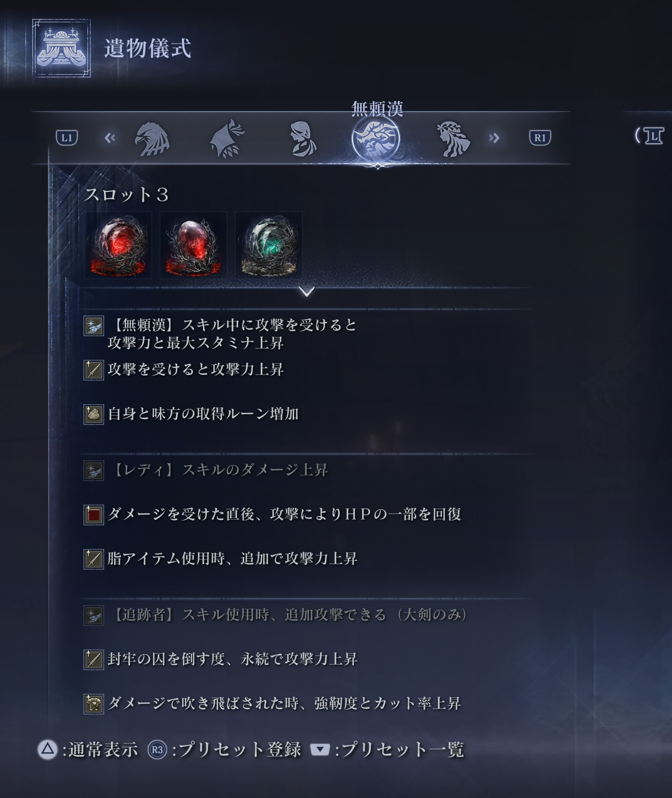This screenshot has height=798, width=672.
Task: Select the hooded veil character icon
Action: coord(227,139)
